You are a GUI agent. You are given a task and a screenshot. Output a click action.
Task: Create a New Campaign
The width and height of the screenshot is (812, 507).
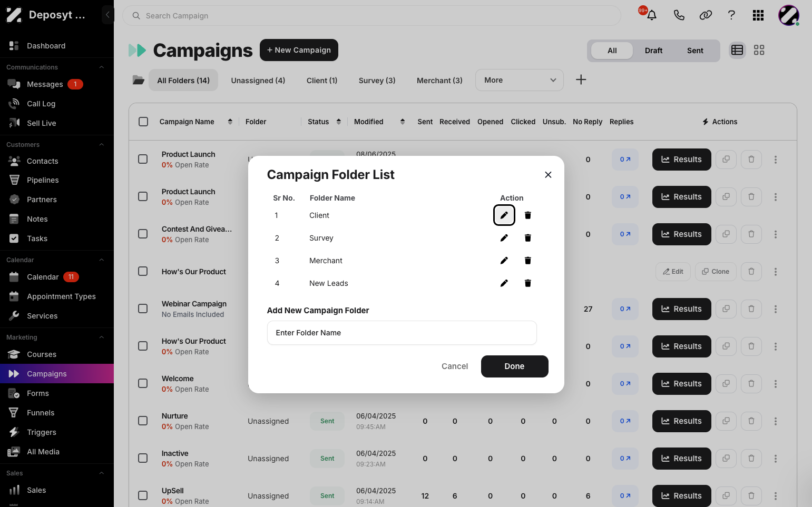coord(299,50)
